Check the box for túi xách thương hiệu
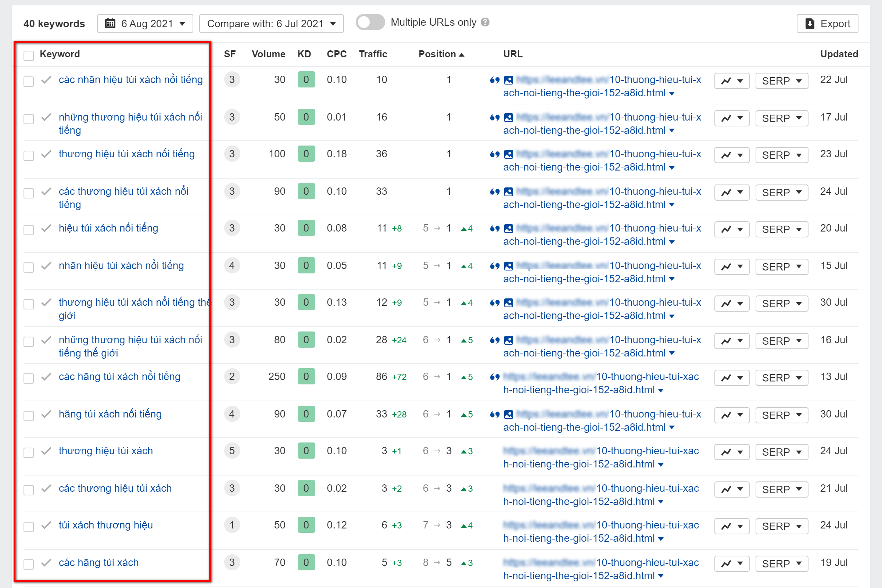 pyautogui.click(x=29, y=527)
